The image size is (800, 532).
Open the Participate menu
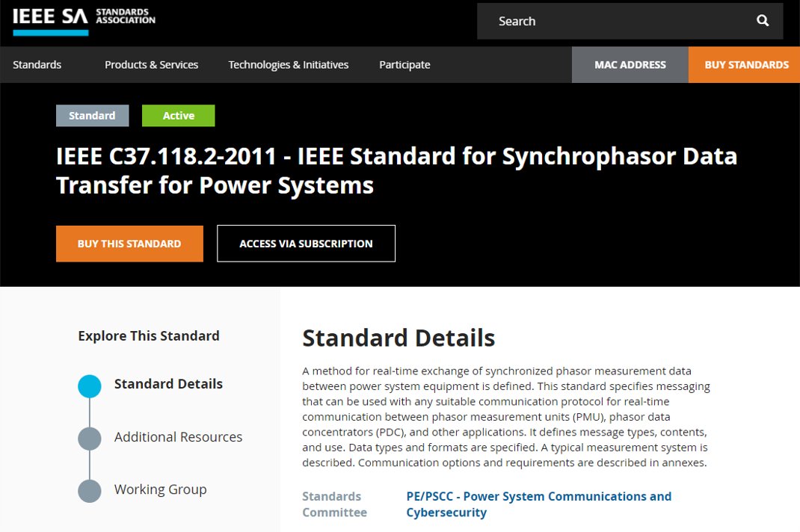click(x=404, y=65)
